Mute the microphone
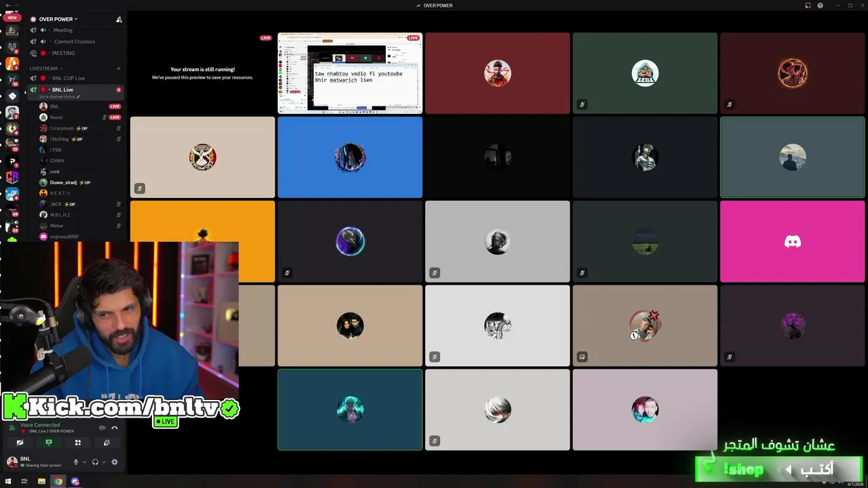 pyautogui.click(x=75, y=462)
